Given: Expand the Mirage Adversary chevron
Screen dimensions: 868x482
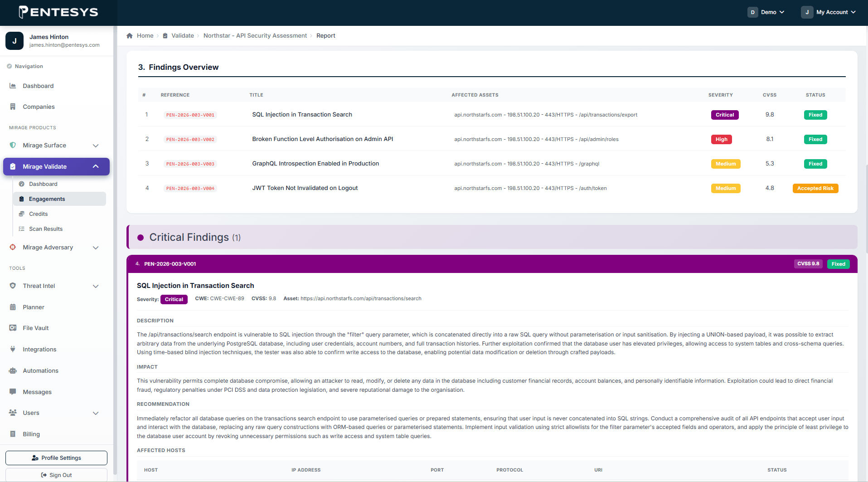Looking at the screenshot, I should (x=96, y=248).
